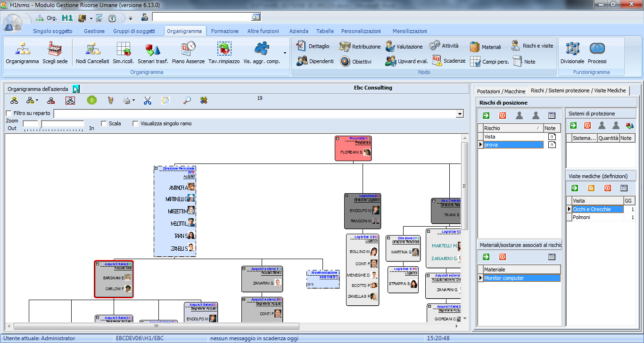Click the Visita column header
The height and width of the screenshot is (343, 644).
[x=597, y=200]
